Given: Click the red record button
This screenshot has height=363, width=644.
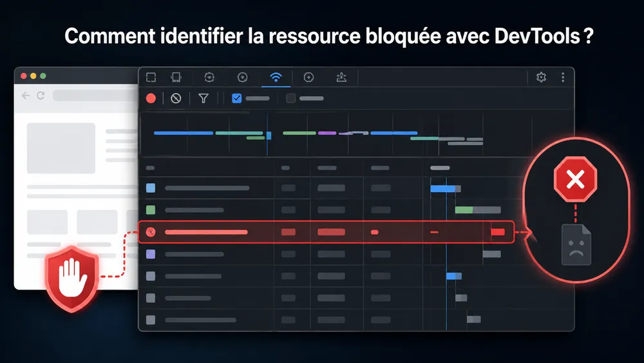Looking at the screenshot, I should [x=151, y=98].
